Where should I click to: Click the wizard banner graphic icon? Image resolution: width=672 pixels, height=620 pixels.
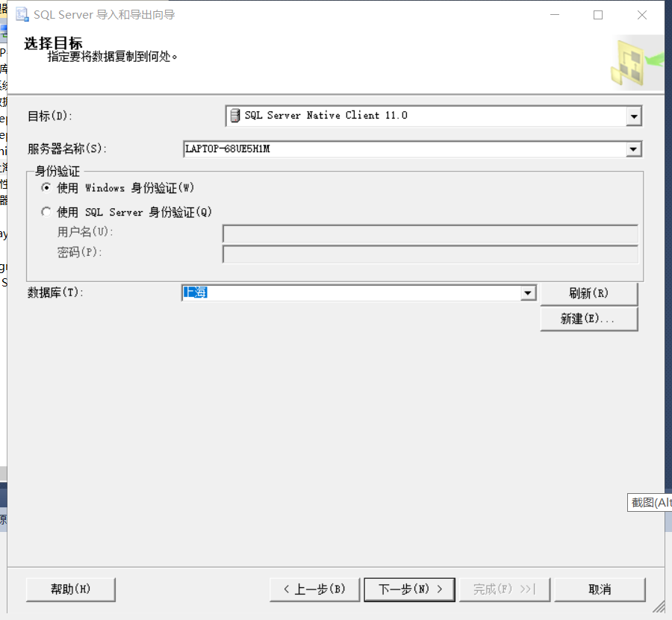tap(637, 63)
